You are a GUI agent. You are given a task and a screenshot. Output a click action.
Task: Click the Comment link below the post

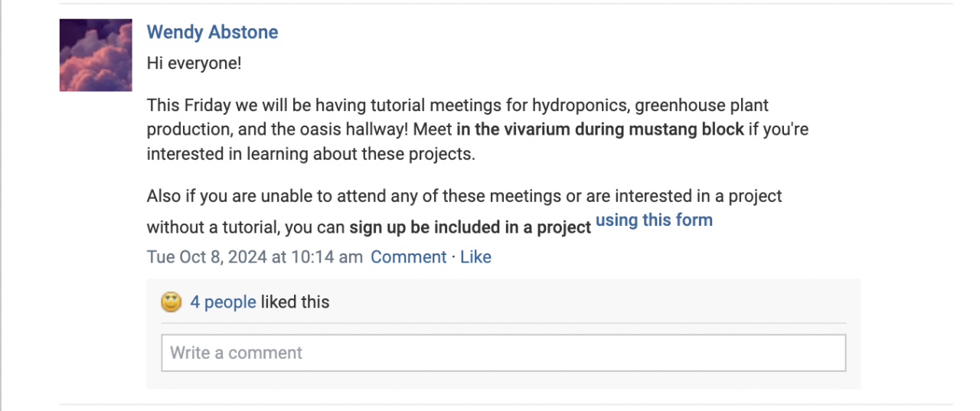tap(408, 257)
